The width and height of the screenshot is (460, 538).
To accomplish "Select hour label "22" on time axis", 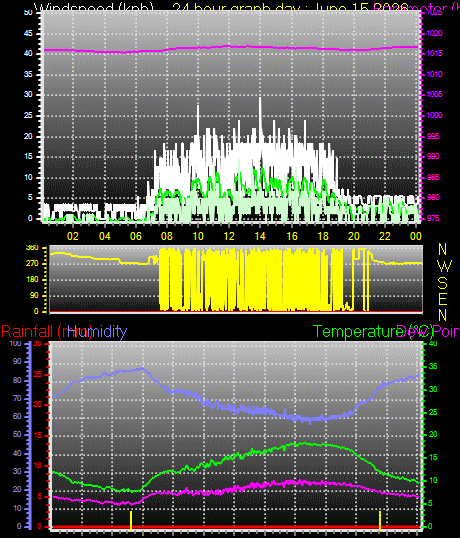I will [385, 236].
